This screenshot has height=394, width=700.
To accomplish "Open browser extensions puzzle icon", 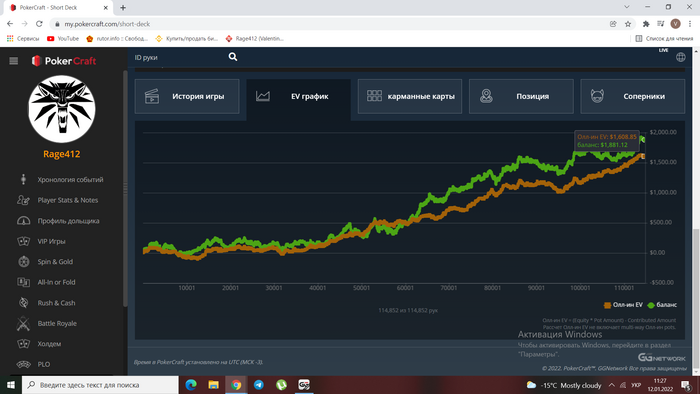I will pos(646,24).
